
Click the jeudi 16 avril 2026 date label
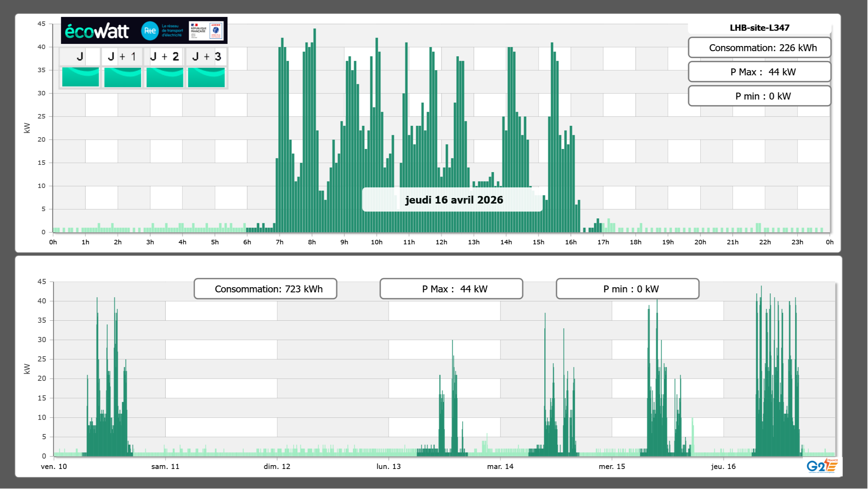click(454, 200)
